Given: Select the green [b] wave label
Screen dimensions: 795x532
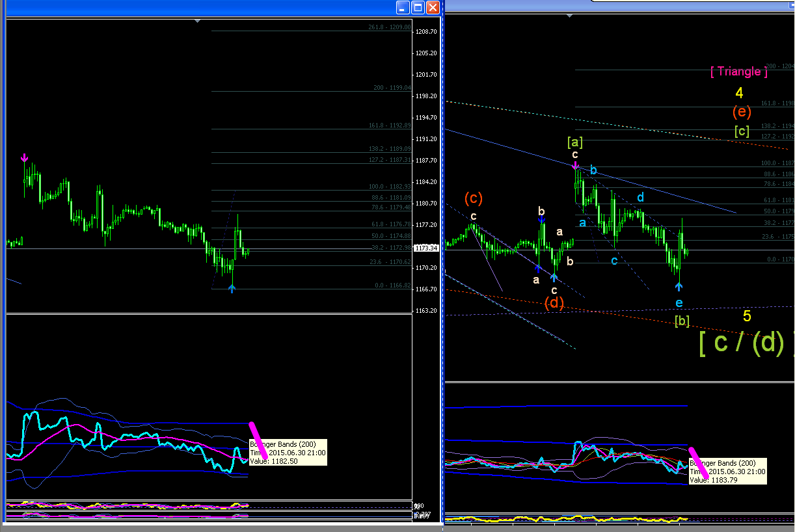Looking at the screenshot, I should [x=682, y=321].
